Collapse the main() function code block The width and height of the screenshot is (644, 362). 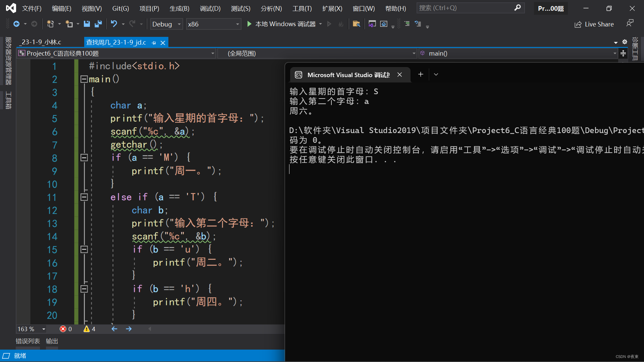(x=84, y=79)
